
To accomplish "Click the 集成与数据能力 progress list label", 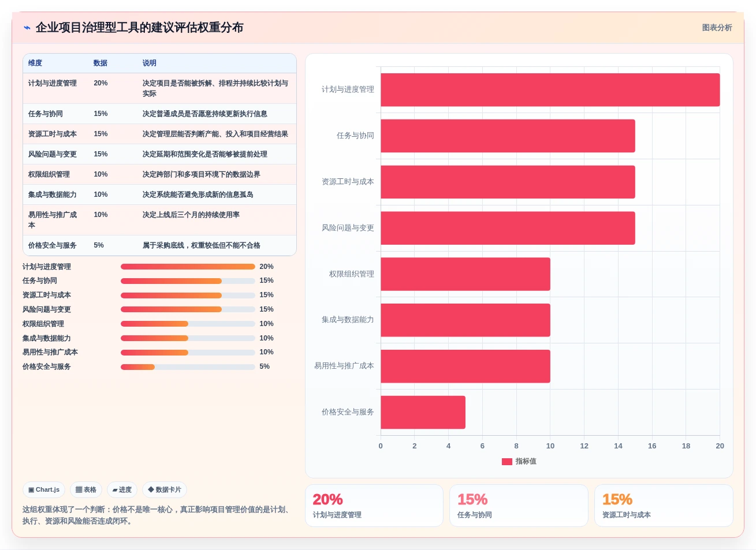I will click(x=47, y=338).
